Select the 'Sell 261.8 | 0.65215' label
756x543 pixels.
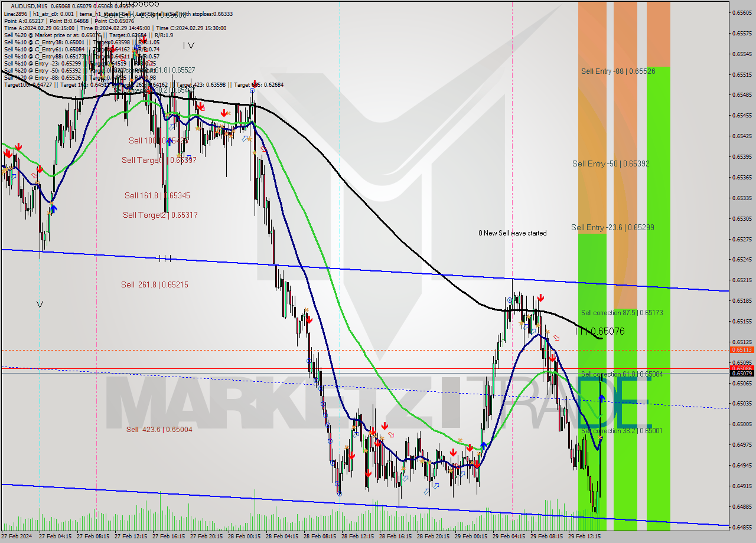pos(155,284)
